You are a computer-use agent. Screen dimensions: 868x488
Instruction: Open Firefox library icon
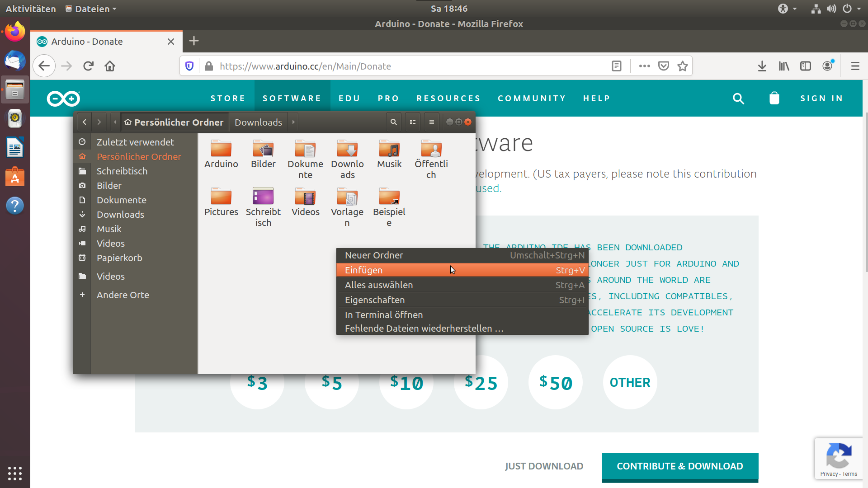[784, 66]
